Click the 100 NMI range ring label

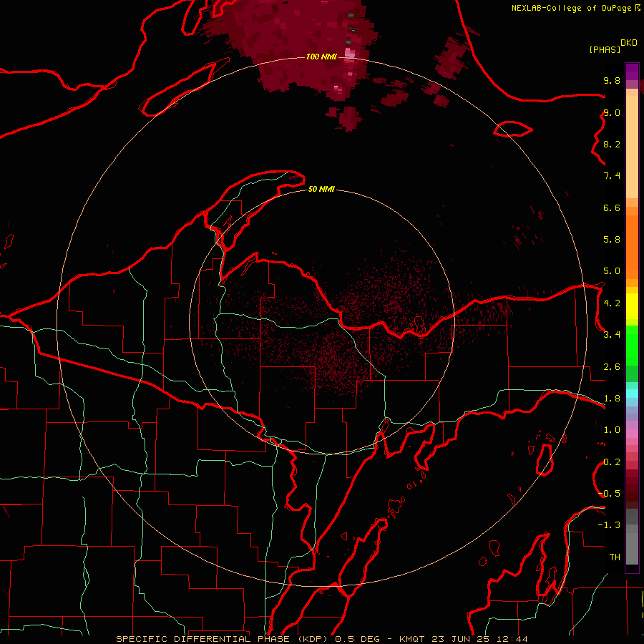321,57
